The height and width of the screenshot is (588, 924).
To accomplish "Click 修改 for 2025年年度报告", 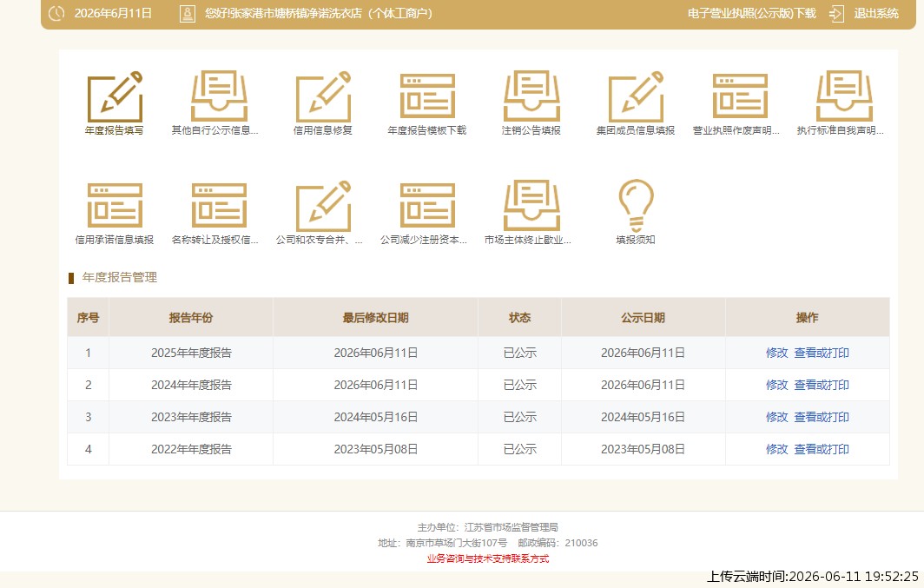I will 776,353.
